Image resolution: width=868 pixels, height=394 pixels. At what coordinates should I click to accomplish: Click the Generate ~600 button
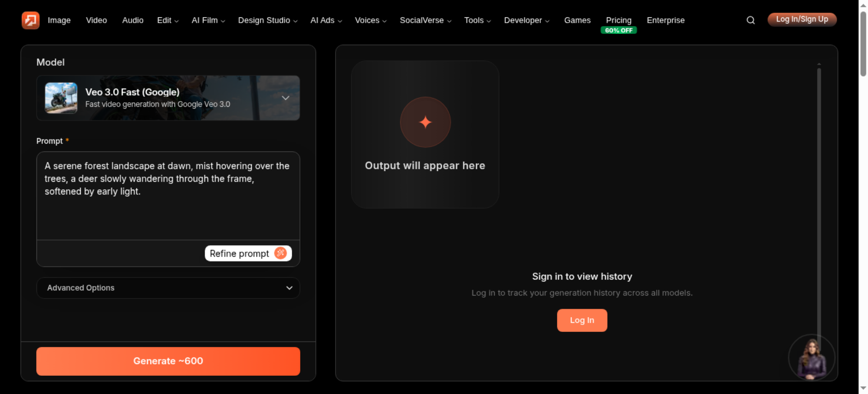tap(168, 361)
